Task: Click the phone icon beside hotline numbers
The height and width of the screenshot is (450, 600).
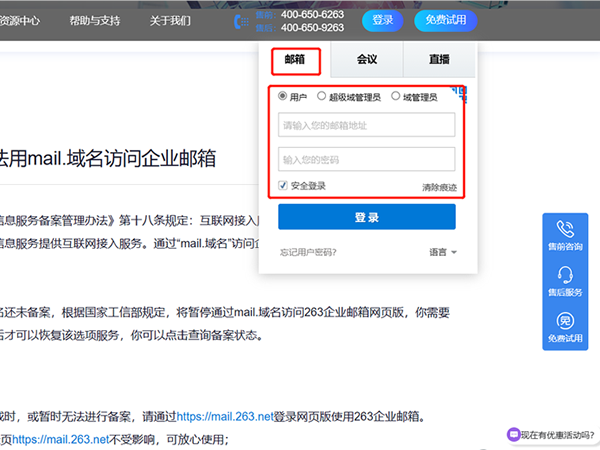Action: (x=239, y=21)
